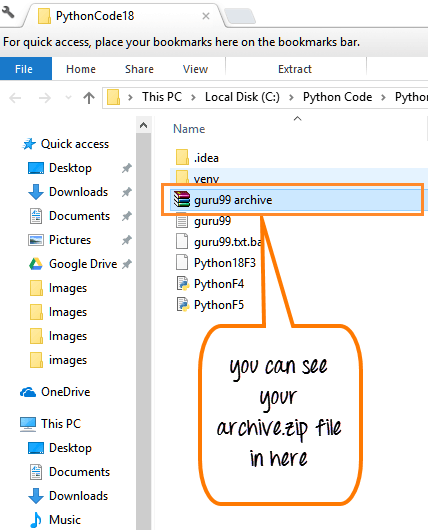Click the wrench icon beside the tab
This screenshot has height=530, width=428.
(x=8, y=12)
